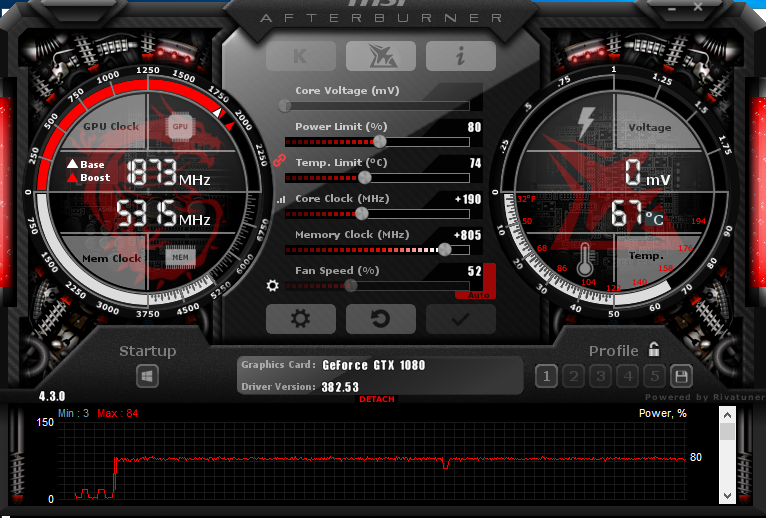Click the lightning bolt voltage icon

click(x=586, y=122)
